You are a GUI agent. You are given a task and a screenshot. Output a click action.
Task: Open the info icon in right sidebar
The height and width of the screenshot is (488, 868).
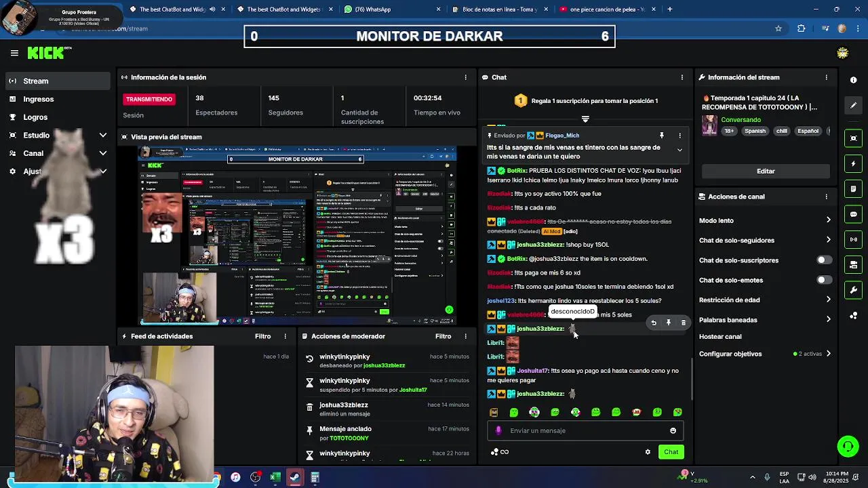coord(853,80)
